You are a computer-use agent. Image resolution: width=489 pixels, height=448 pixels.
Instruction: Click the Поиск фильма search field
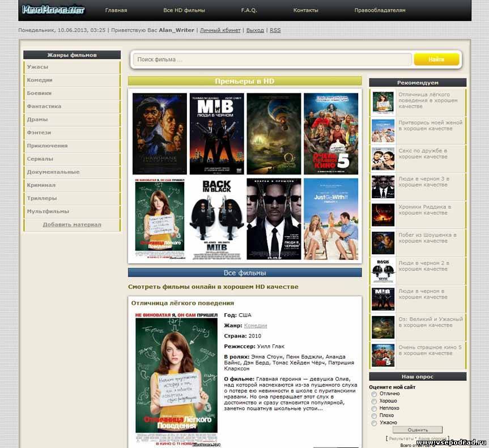coord(272,59)
